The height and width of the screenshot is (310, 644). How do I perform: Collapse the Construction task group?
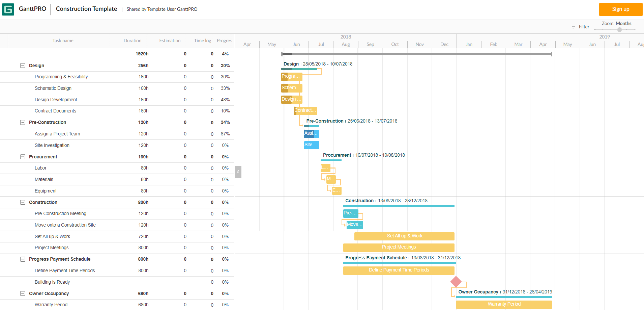click(23, 202)
